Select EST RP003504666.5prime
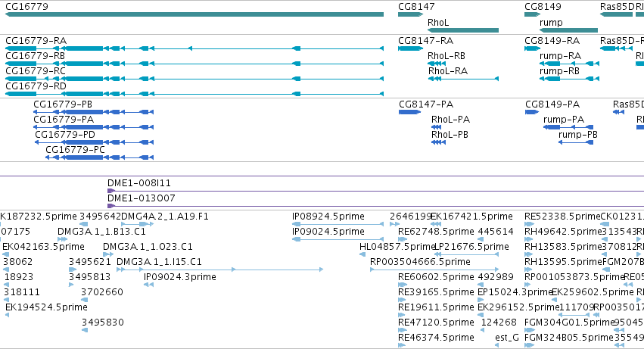Image resolution: width=644 pixels, height=349 pixels. coord(434,270)
